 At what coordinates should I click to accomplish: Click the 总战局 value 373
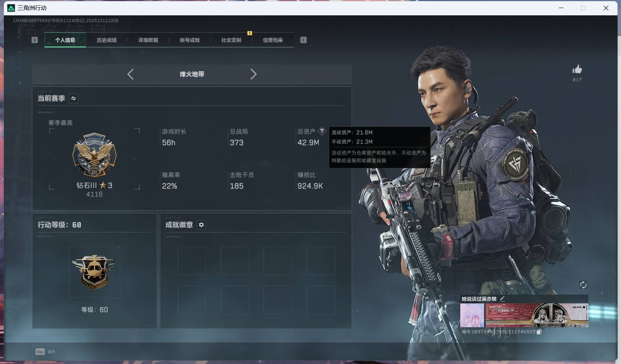point(236,143)
